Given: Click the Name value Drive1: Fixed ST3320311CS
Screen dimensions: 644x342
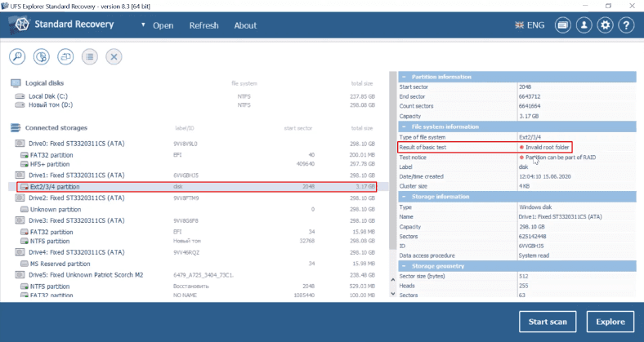Looking at the screenshot, I should click(560, 216).
